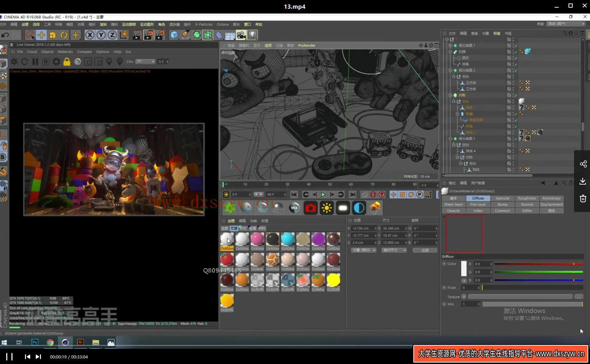590x364 pixels.
Task: Collapse the 扫描 sweep object tree
Action: click(450, 52)
